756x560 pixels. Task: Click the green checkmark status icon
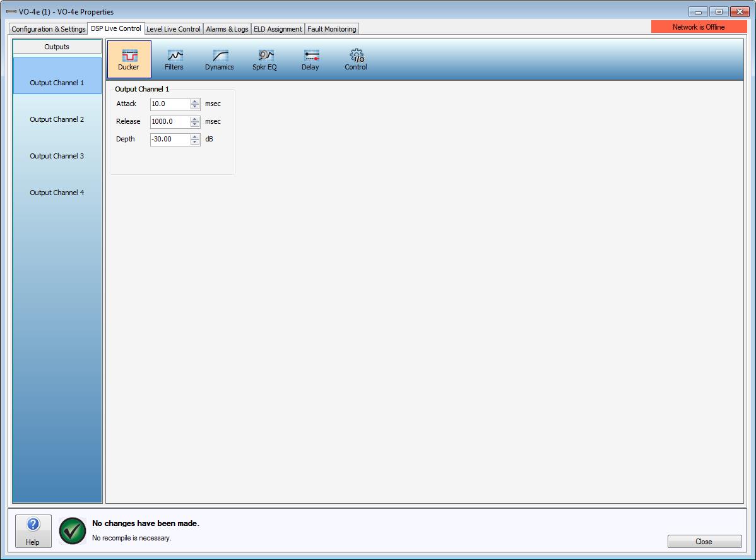[x=73, y=531]
